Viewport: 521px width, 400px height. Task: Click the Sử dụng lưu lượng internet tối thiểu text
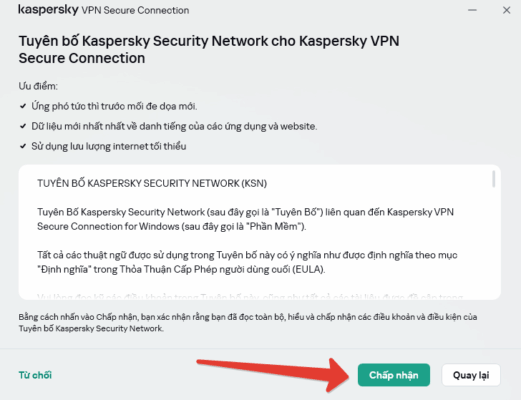[x=109, y=146]
